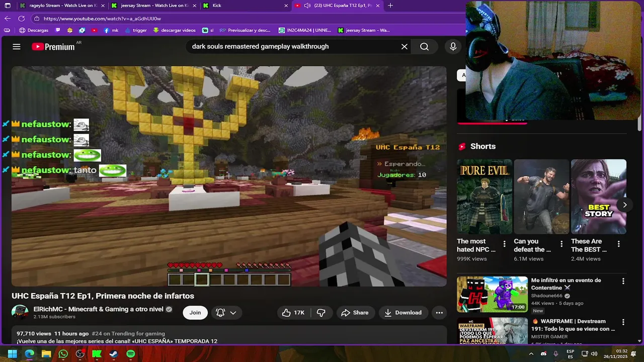Image resolution: width=644 pixels, height=362 pixels.
Task: Open Steam from the taskbar
Action: [x=114, y=354]
